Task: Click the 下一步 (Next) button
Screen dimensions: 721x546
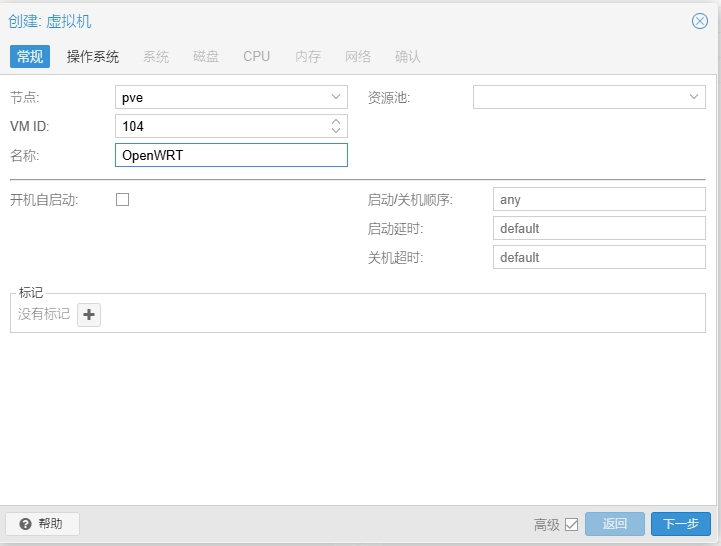Action: [680, 524]
